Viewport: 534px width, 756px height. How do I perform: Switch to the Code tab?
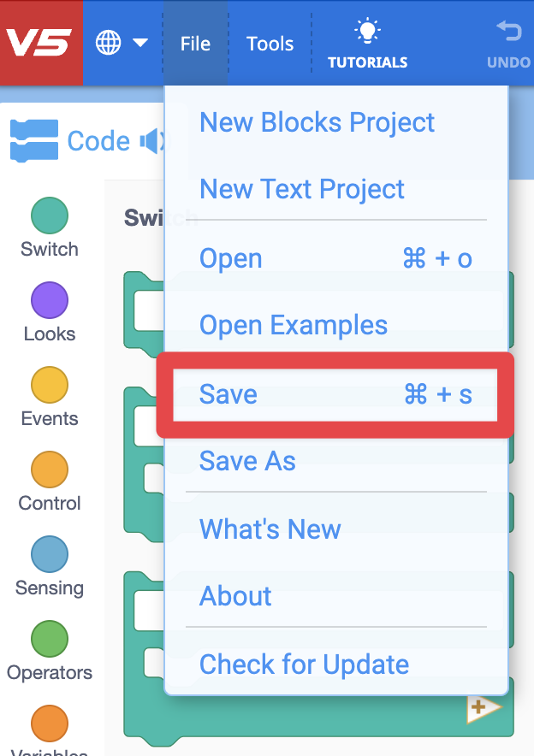point(101,140)
